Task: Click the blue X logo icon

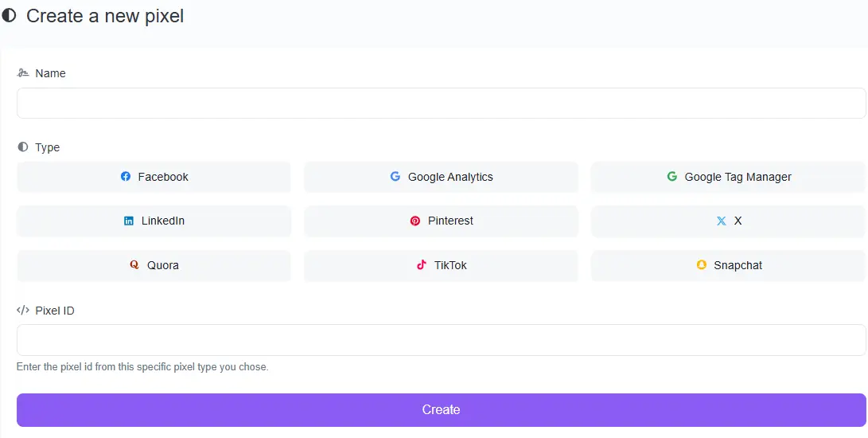Action: click(x=722, y=221)
